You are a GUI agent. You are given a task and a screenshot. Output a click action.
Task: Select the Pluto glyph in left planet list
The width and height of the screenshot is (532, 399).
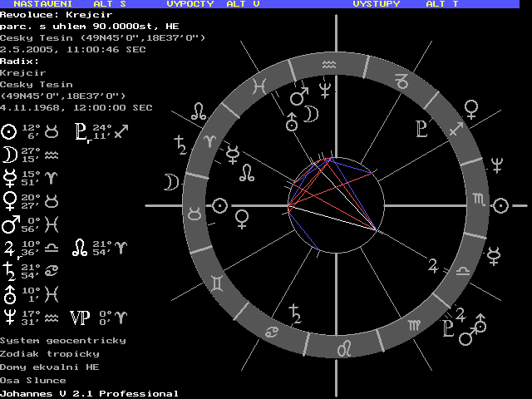pos(81,131)
